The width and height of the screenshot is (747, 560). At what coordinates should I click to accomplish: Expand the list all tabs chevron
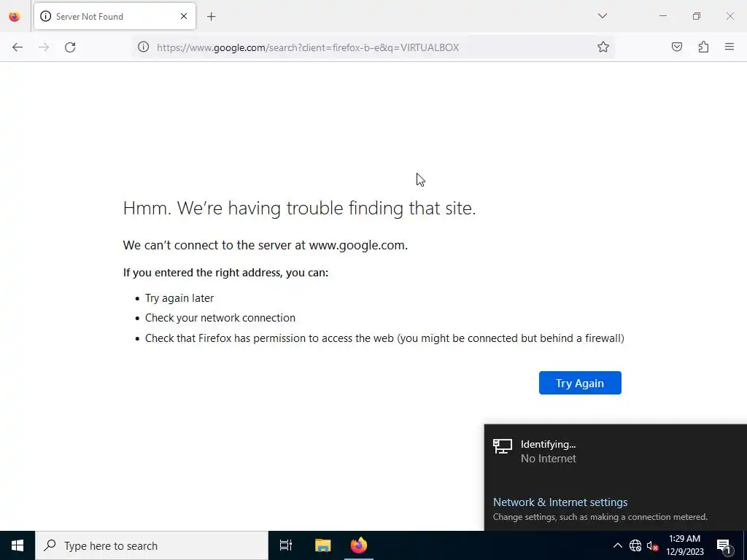602,16
